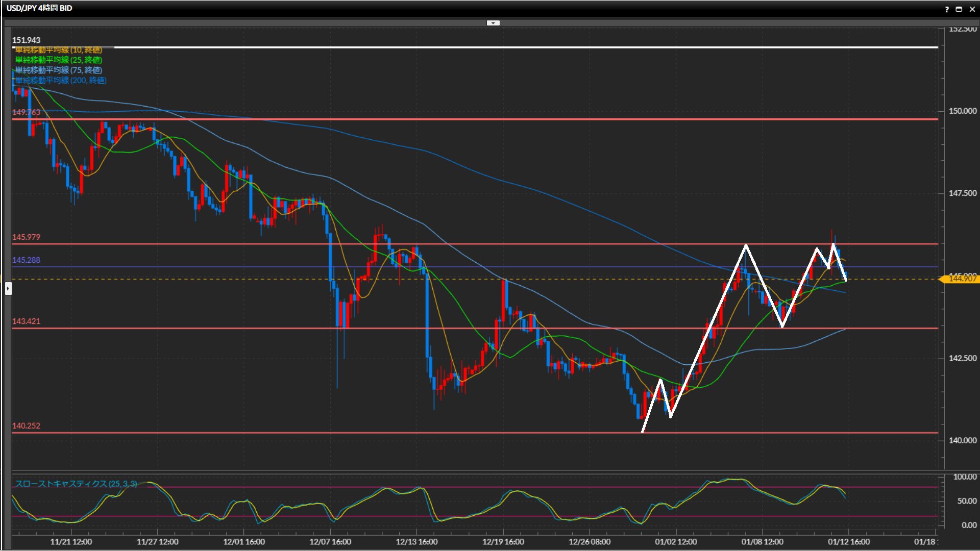Select the 10-period moving average label
Image resolution: width=980 pixels, height=551 pixels.
59,50
